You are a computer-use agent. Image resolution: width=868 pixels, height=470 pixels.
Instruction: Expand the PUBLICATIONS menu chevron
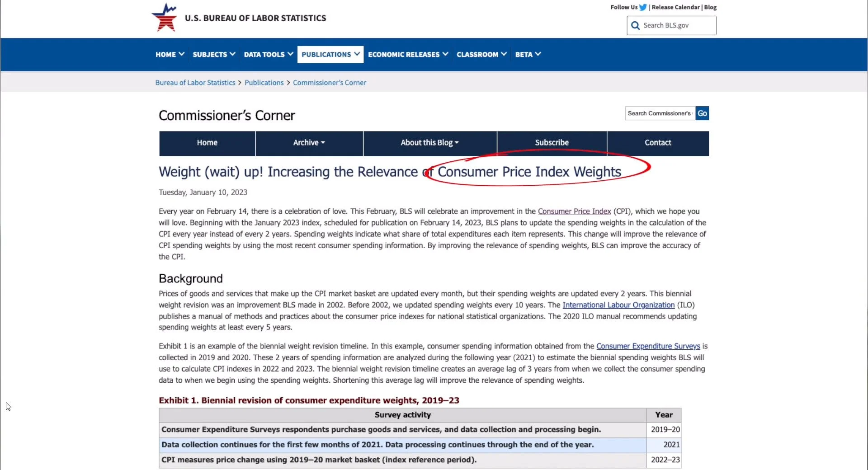[357, 54]
